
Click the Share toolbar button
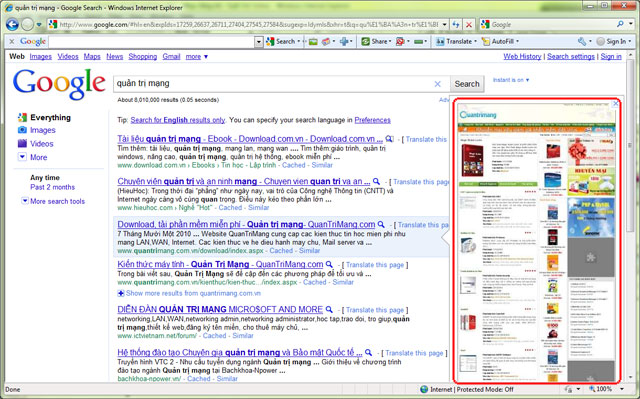tap(376, 41)
